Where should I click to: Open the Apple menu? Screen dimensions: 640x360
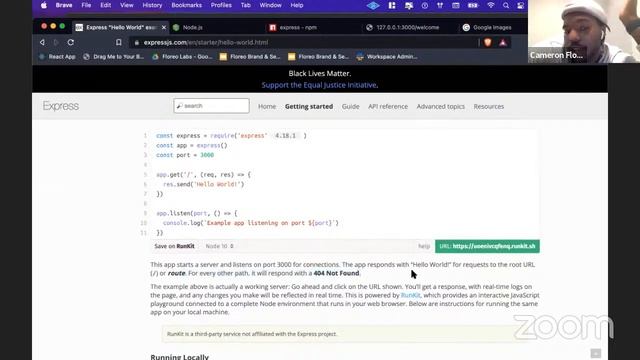(x=44, y=5)
